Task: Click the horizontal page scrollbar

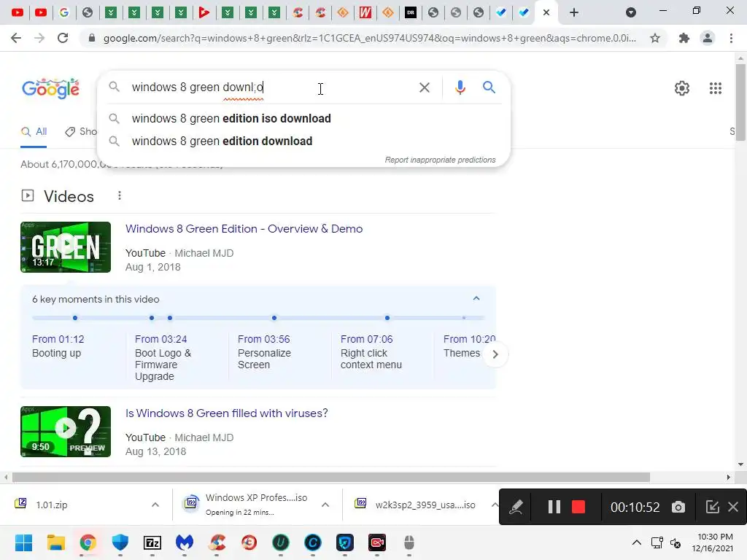Action: click(x=331, y=477)
